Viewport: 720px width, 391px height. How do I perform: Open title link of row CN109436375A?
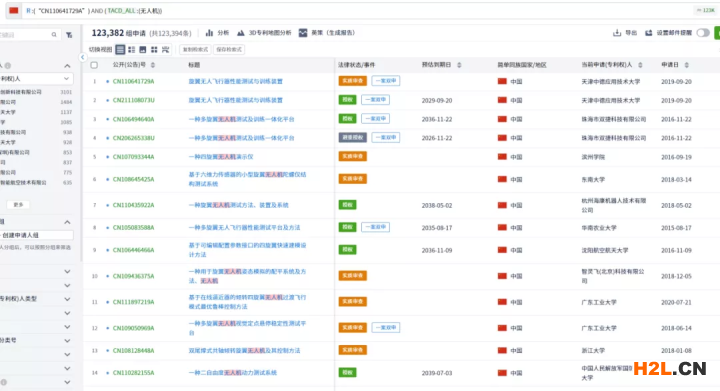coord(247,276)
